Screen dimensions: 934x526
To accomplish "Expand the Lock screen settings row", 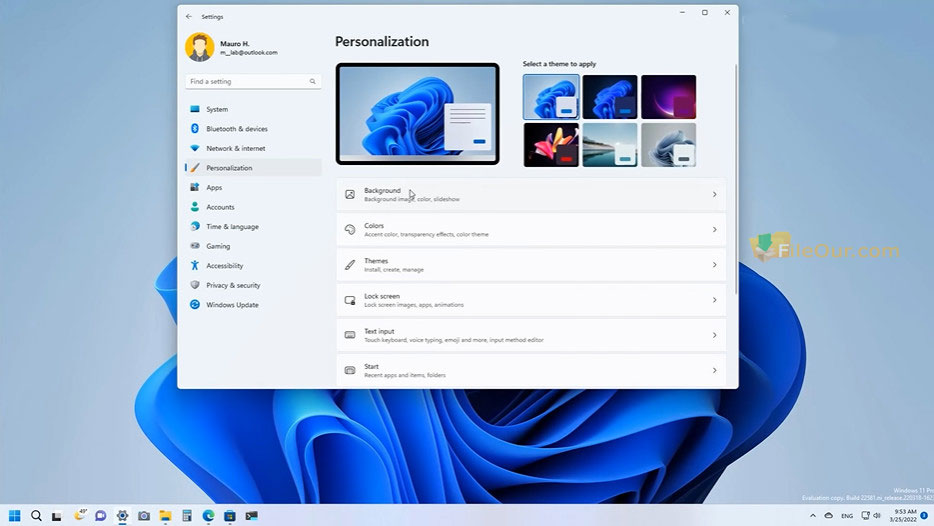I will 531,300.
